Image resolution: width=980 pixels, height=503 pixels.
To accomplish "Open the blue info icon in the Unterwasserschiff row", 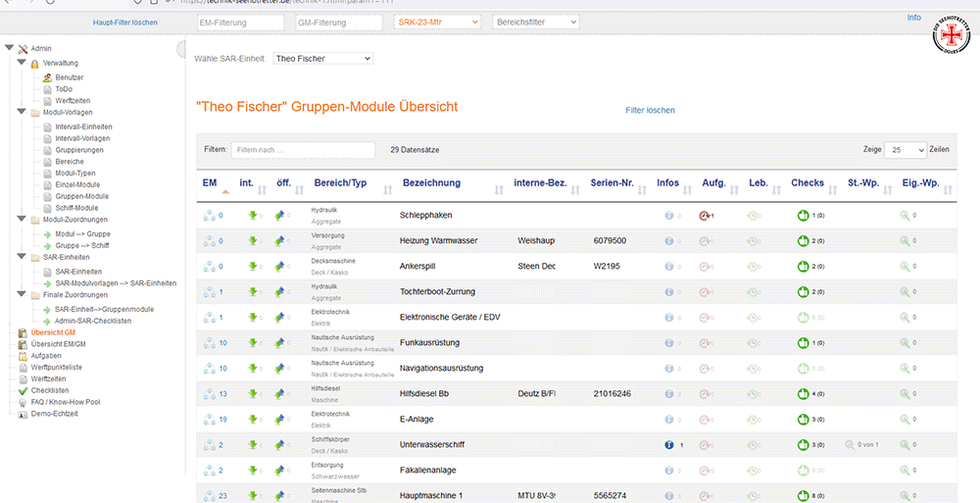I will [668, 445].
